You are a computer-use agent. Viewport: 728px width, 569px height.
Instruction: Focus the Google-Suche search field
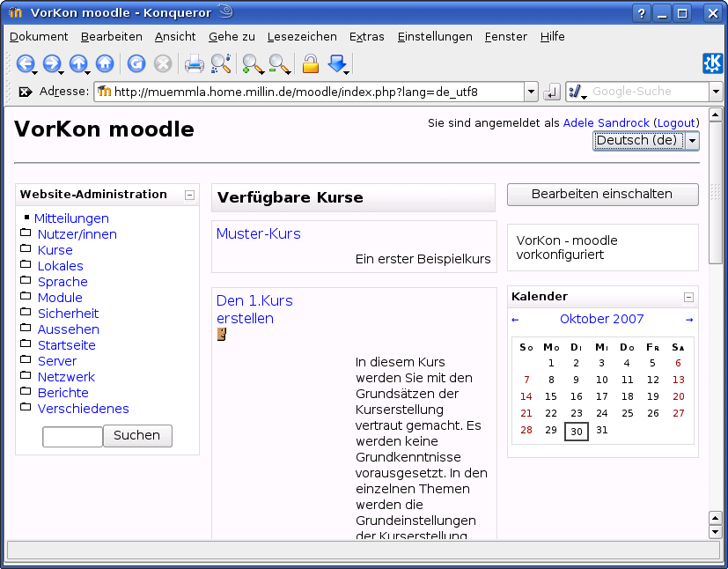pyautogui.click(x=648, y=92)
